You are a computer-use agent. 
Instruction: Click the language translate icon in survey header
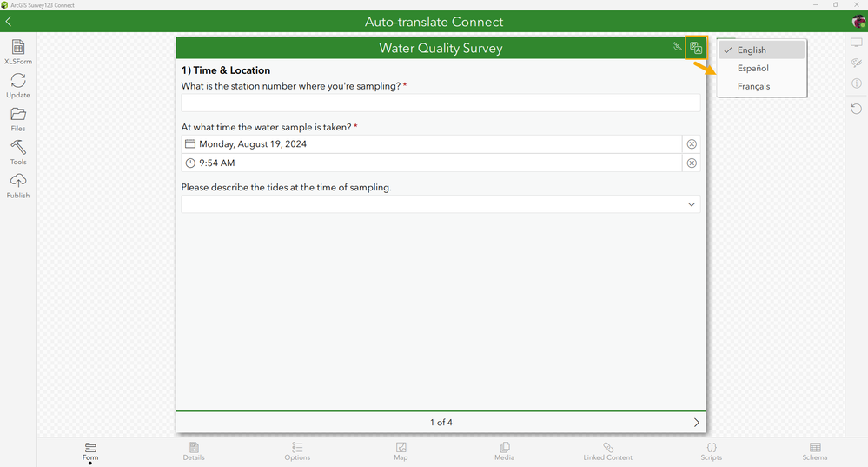pos(696,48)
